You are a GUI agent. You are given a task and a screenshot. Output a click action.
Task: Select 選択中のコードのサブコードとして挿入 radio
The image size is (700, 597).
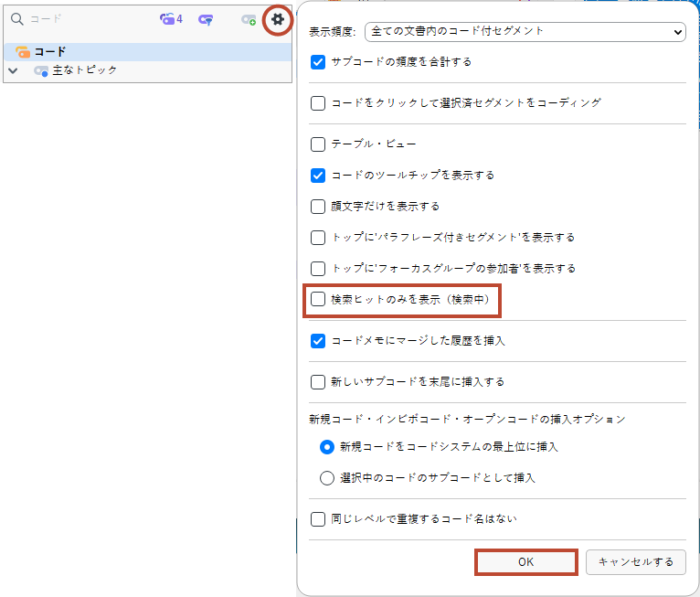pyautogui.click(x=327, y=477)
